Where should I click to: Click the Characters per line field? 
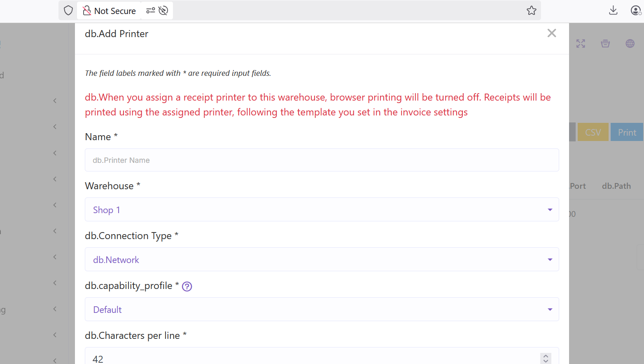(x=313, y=358)
